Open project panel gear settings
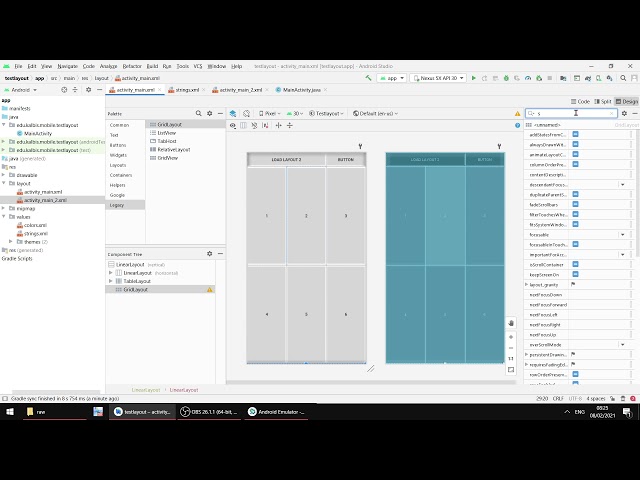640x480 pixels. click(89, 90)
